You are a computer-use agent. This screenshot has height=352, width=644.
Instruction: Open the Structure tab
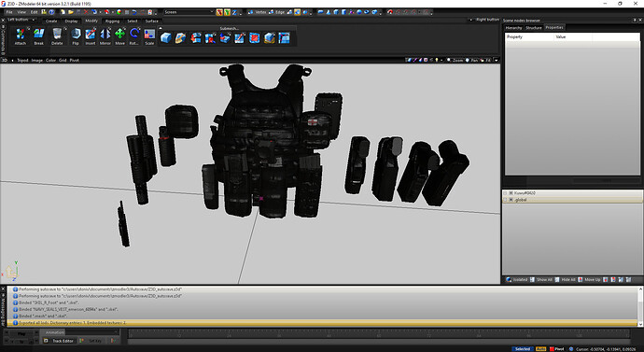pos(534,27)
